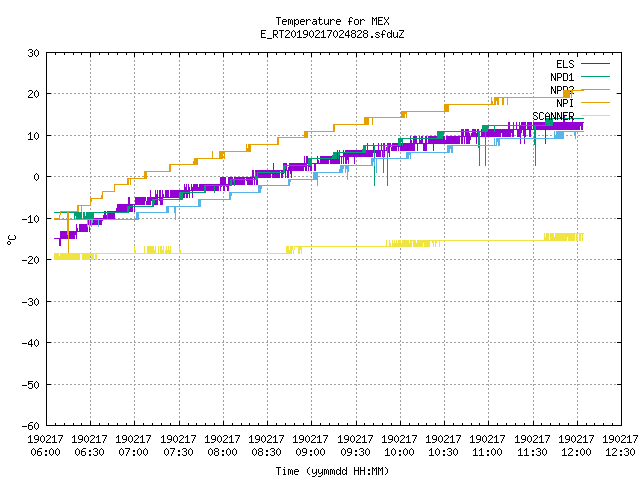
Task: Click the y-axis value -60
Action: (x=31, y=426)
